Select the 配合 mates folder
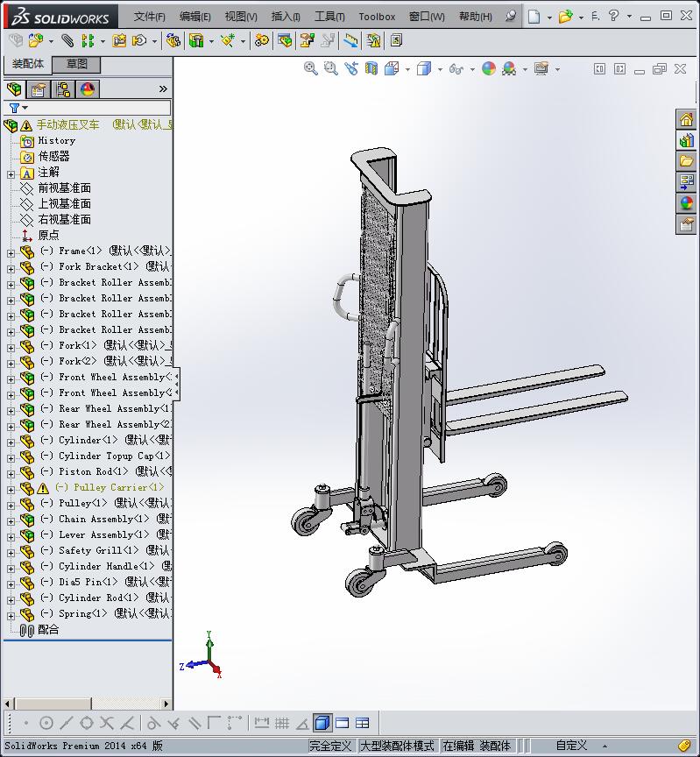Image resolution: width=700 pixels, height=757 pixels. point(48,630)
